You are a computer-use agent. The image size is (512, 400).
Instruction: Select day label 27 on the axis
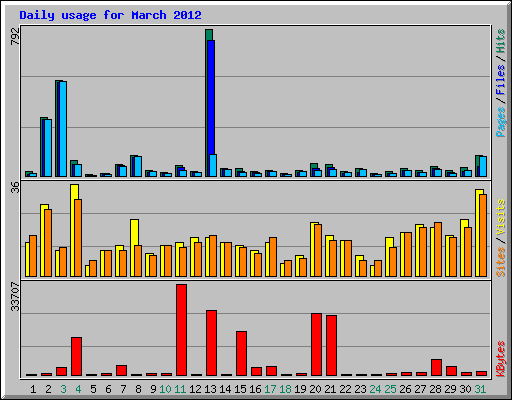pos(420,389)
